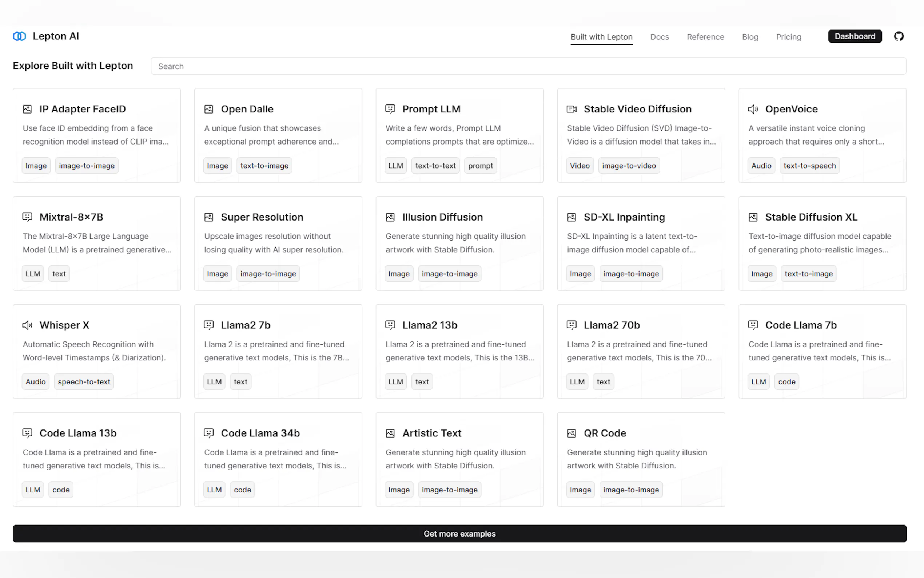924x578 pixels.
Task: Focus the Search input field
Action: tap(528, 66)
